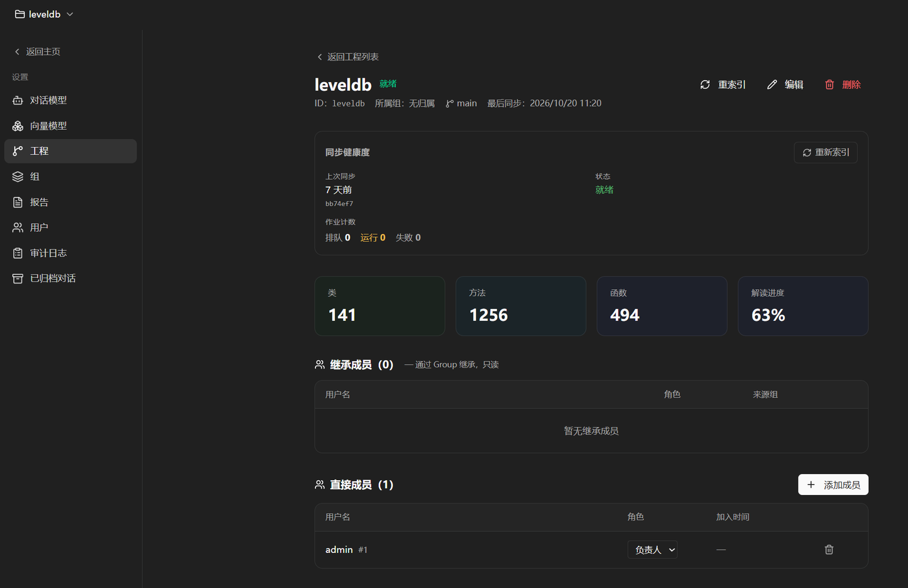Click the 解读进度 63% card

[803, 306]
